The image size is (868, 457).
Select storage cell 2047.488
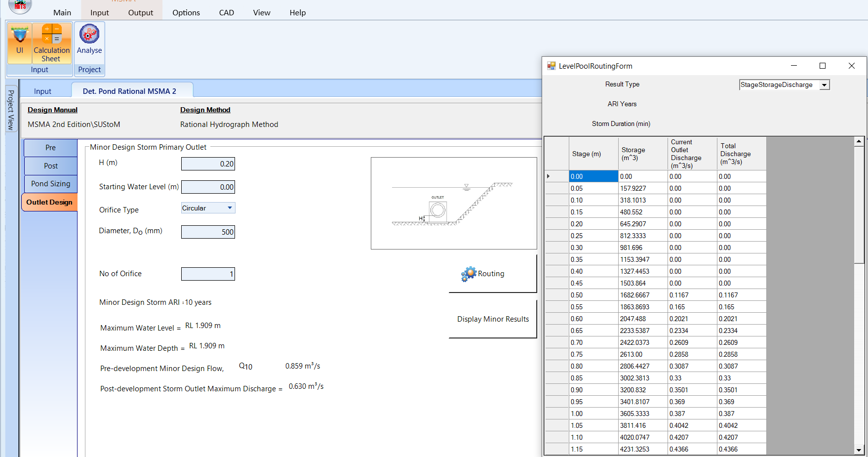coord(643,319)
